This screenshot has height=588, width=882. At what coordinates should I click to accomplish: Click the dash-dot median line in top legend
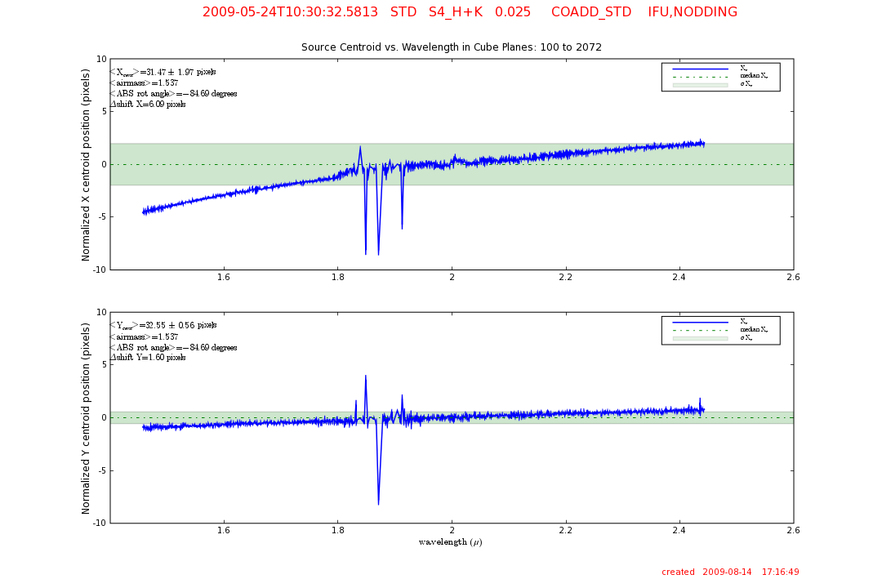pyautogui.click(x=700, y=77)
